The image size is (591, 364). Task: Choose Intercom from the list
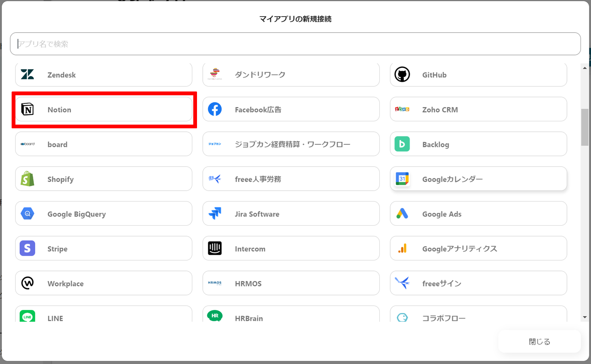coord(291,248)
